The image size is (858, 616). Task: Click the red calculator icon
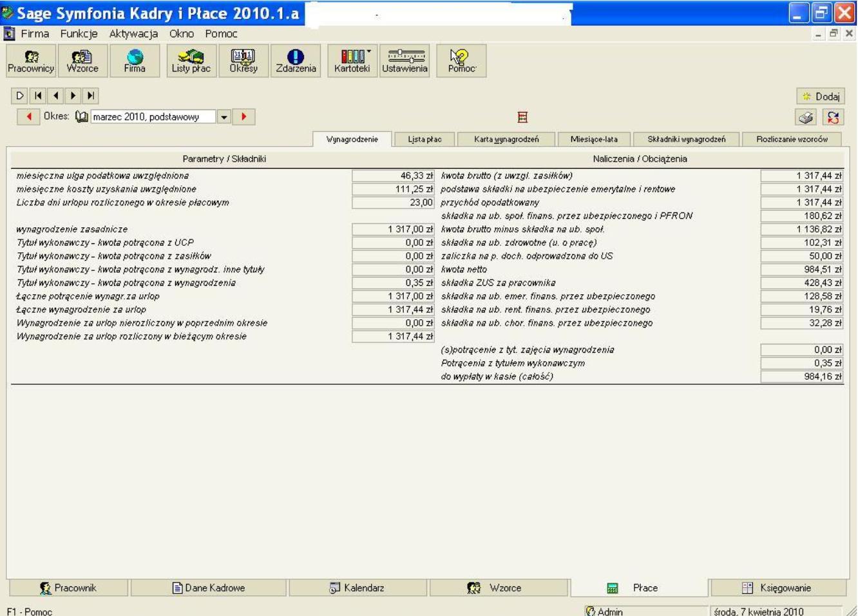click(x=522, y=117)
